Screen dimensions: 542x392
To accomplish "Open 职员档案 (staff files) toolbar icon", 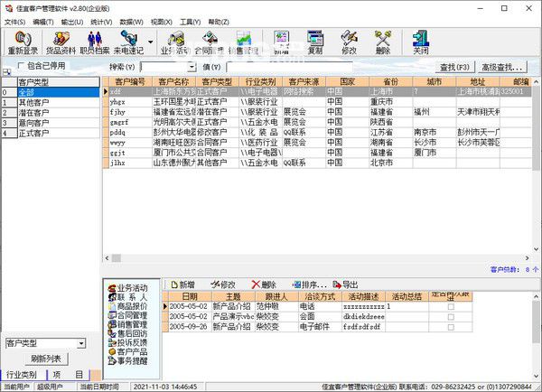I will (x=95, y=42).
